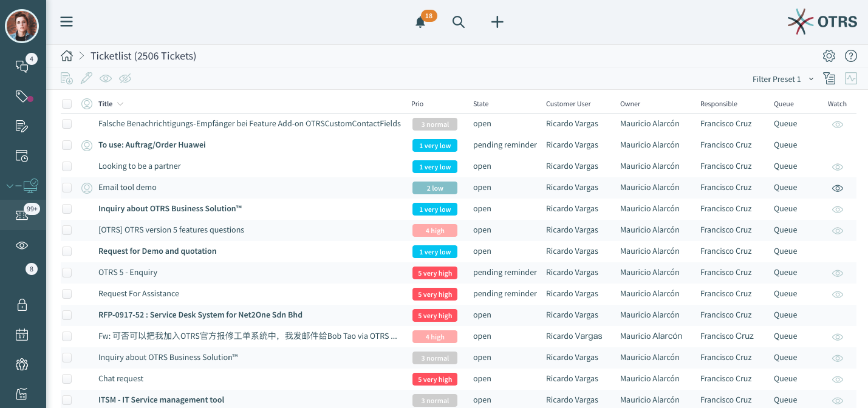The image size is (868, 408).
Task: Sort by Prio column header
Action: pos(417,104)
